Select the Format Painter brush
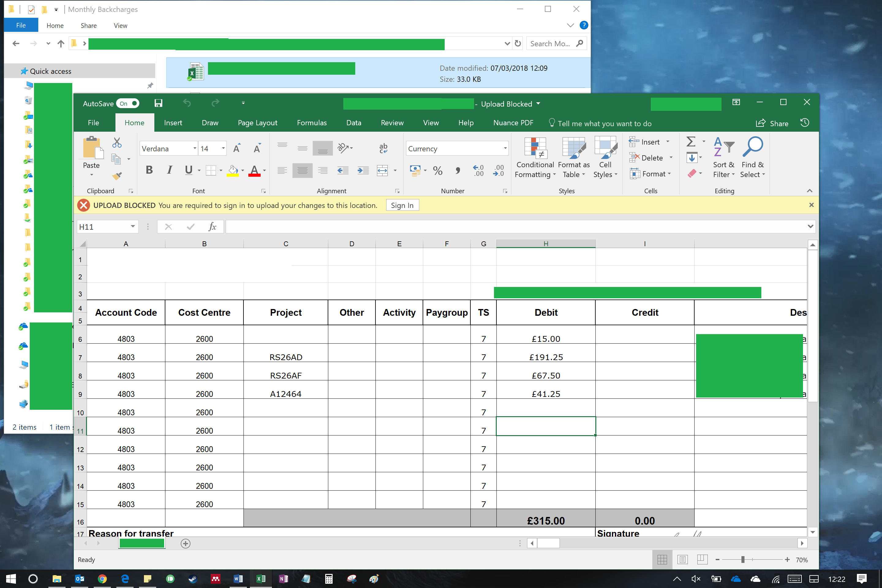The image size is (882, 588). point(117,176)
